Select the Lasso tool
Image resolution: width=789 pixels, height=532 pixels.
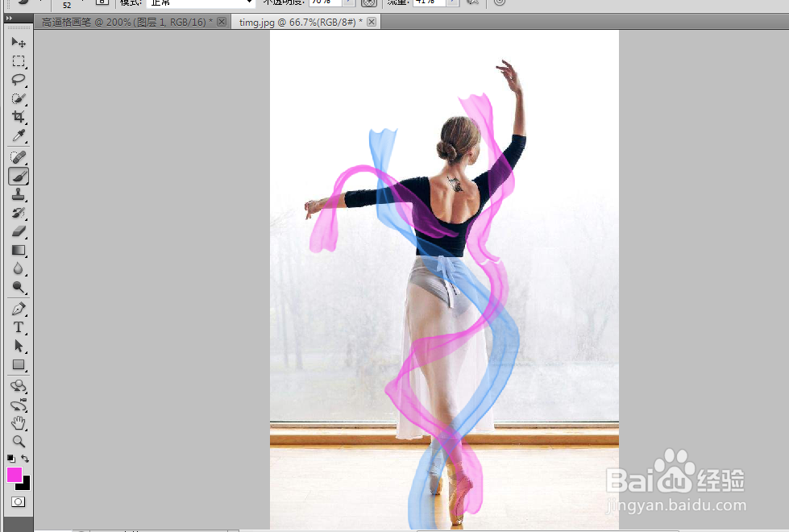(18, 80)
